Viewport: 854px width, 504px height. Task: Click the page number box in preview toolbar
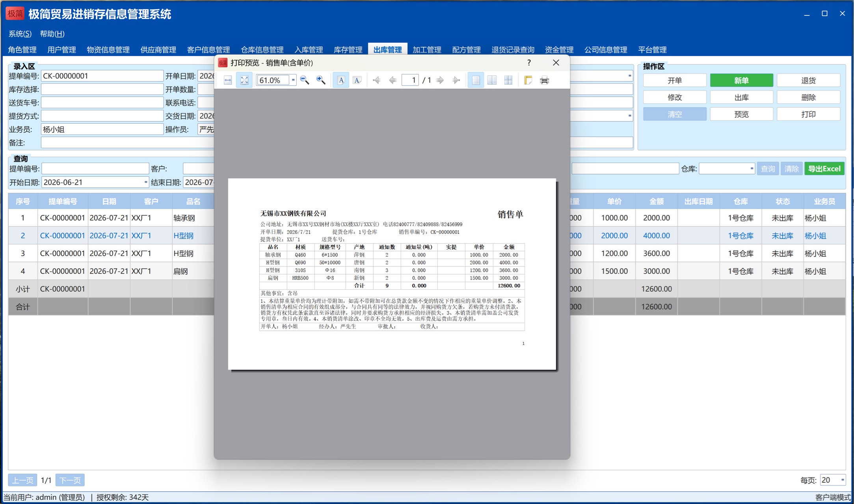(x=410, y=80)
